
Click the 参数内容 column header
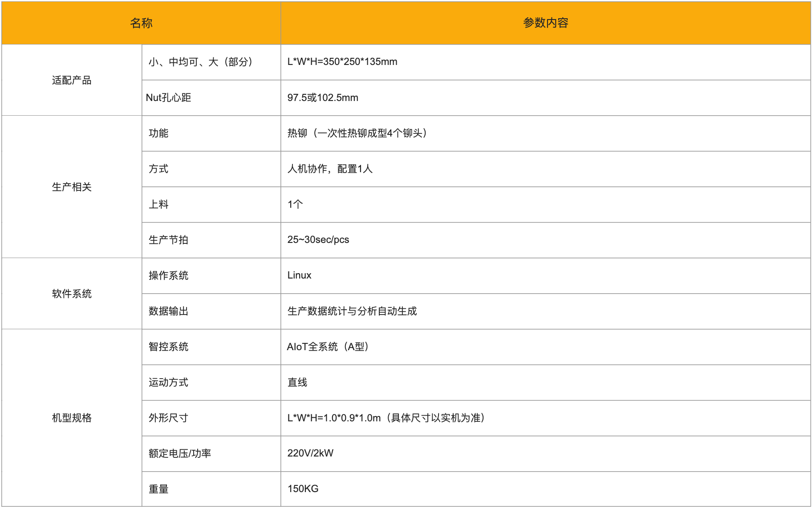point(545,23)
